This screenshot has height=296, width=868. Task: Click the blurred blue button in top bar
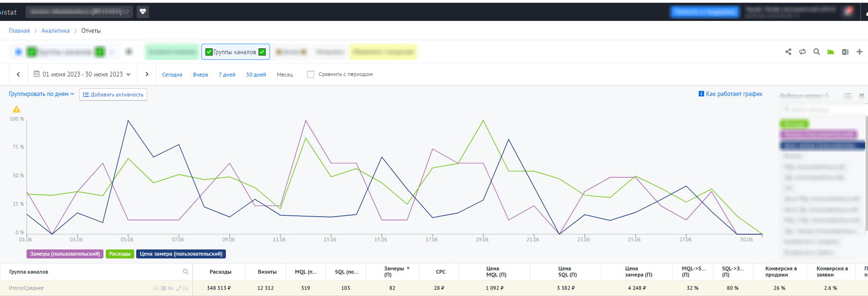pos(705,12)
